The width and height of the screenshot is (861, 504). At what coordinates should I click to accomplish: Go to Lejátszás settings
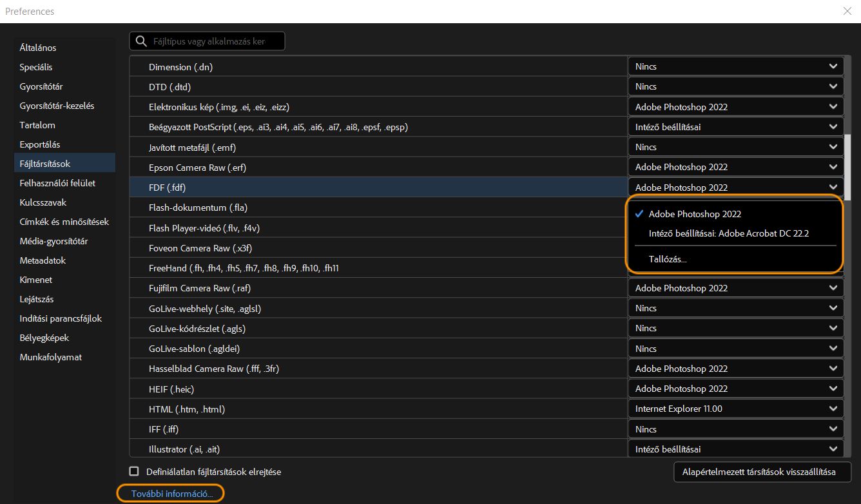click(x=37, y=299)
